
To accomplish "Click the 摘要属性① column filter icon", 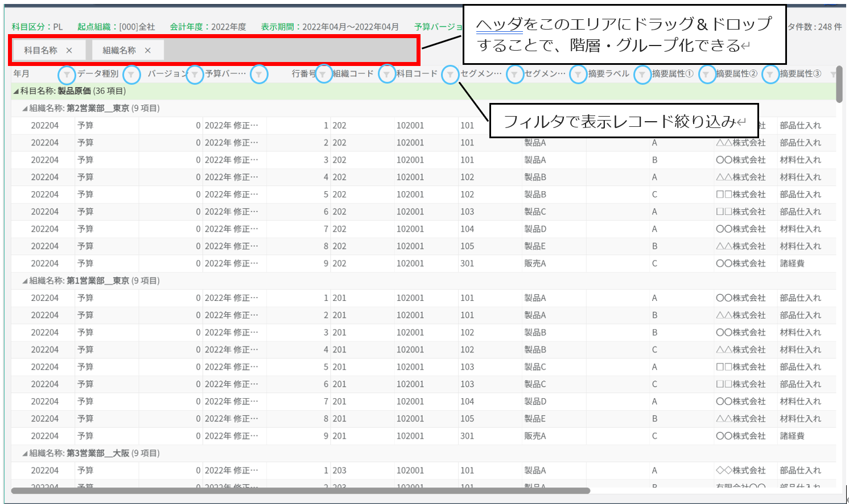I will coord(707,75).
